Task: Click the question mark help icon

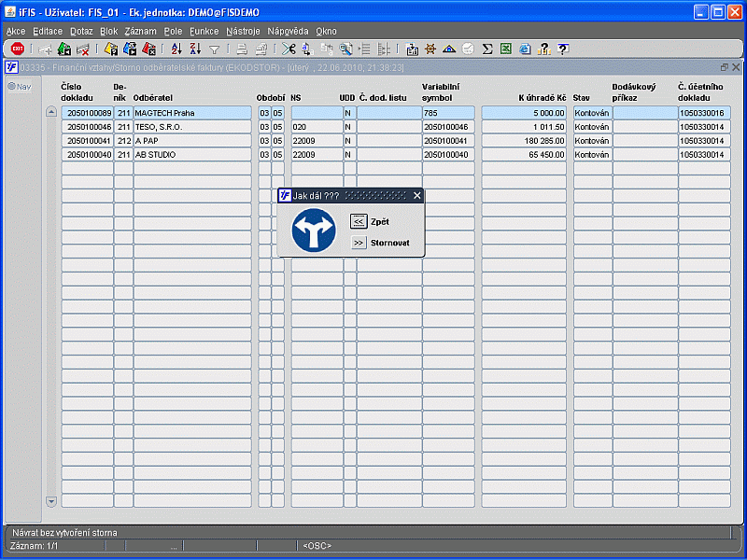Action: click(x=563, y=49)
